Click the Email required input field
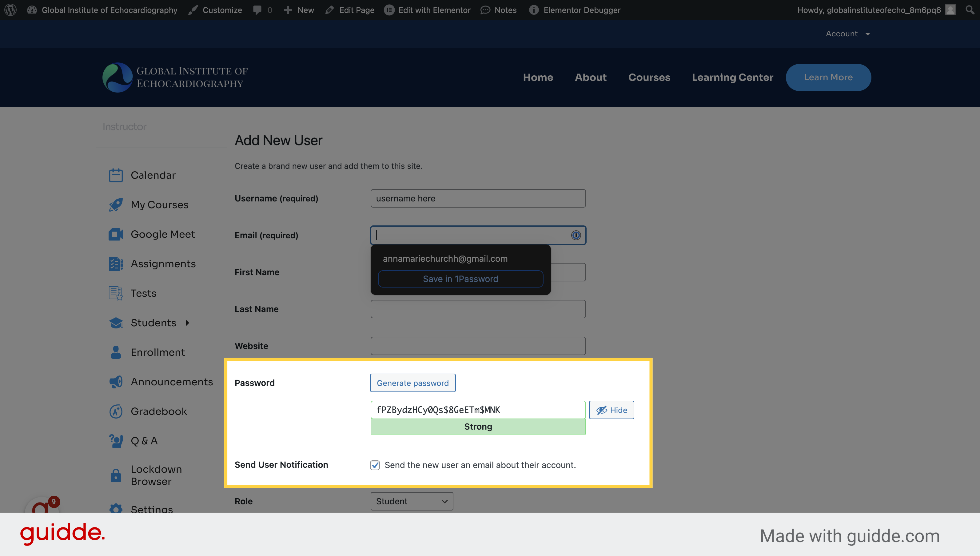The width and height of the screenshot is (980, 556). pyautogui.click(x=478, y=235)
